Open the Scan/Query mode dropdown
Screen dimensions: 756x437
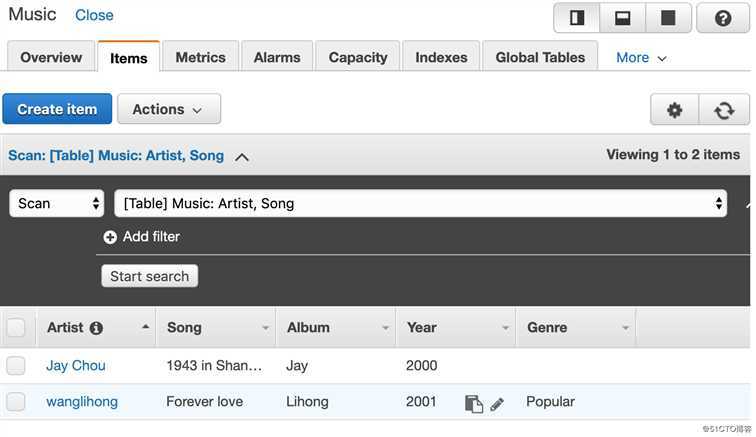pos(56,203)
